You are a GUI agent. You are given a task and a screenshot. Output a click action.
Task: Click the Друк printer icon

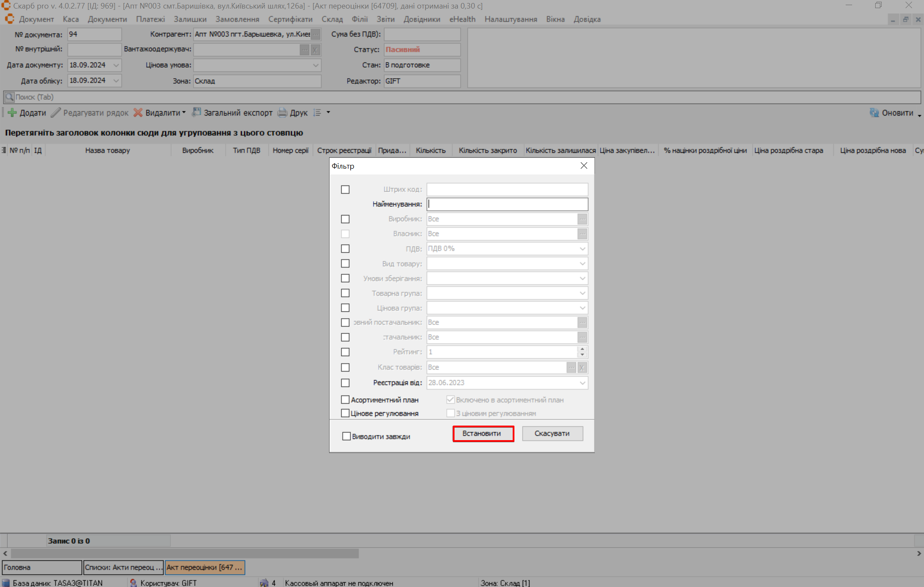tap(282, 113)
